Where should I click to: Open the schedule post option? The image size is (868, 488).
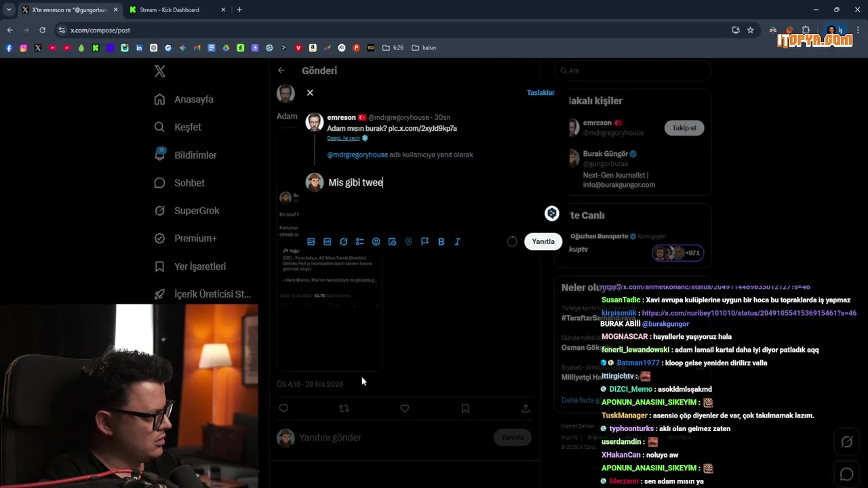393,241
